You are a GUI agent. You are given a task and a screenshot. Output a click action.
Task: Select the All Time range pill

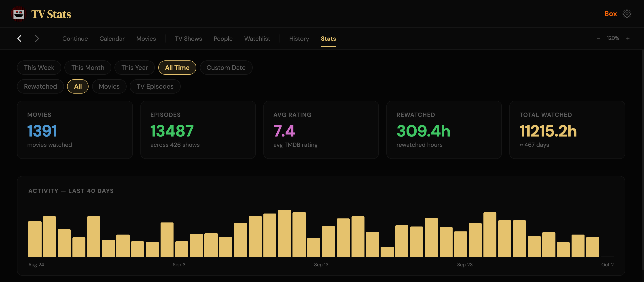coord(177,68)
